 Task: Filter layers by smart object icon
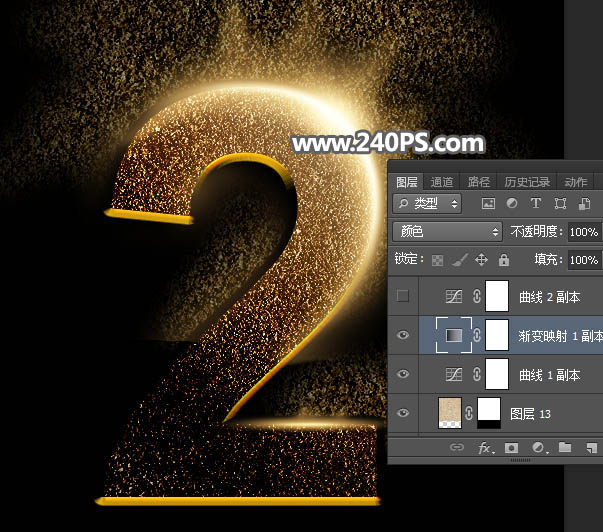pyautogui.click(x=584, y=203)
